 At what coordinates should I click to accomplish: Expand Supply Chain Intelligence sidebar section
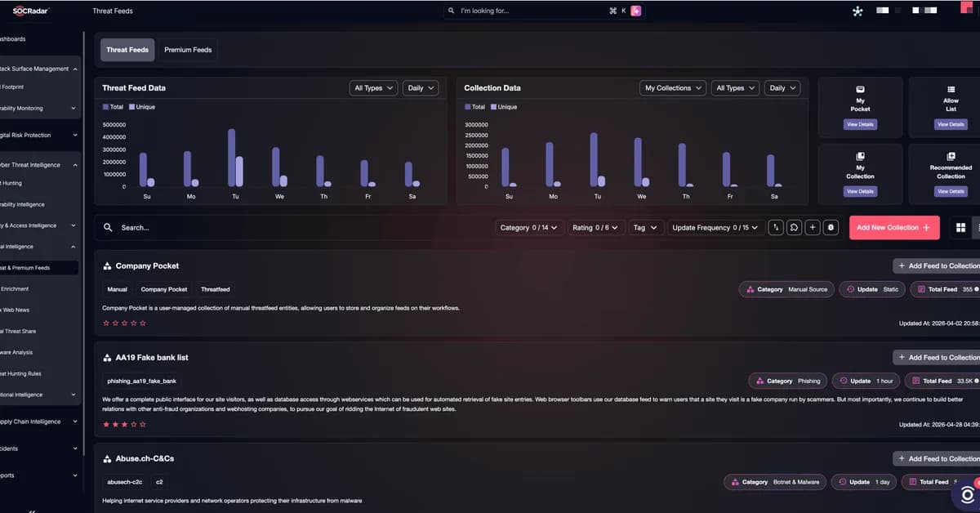(x=39, y=422)
